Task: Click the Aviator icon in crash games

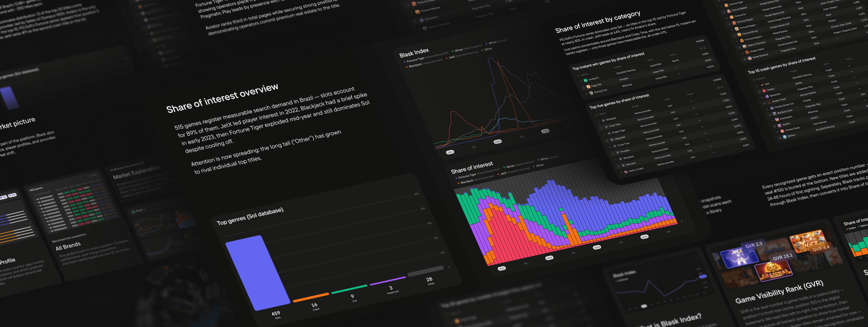Action: pyautogui.click(x=764, y=91)
